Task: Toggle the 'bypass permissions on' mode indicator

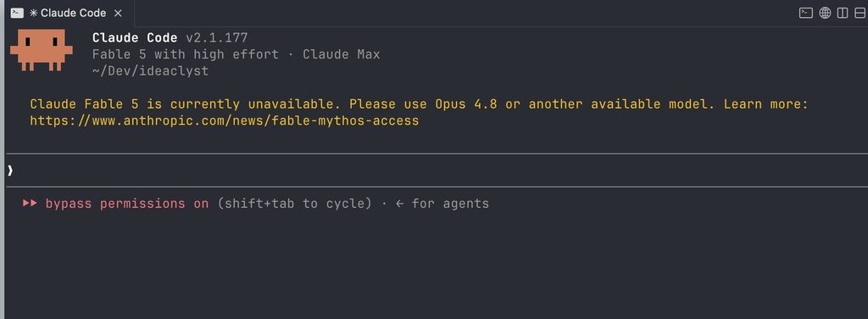Action: pos(127,204)
